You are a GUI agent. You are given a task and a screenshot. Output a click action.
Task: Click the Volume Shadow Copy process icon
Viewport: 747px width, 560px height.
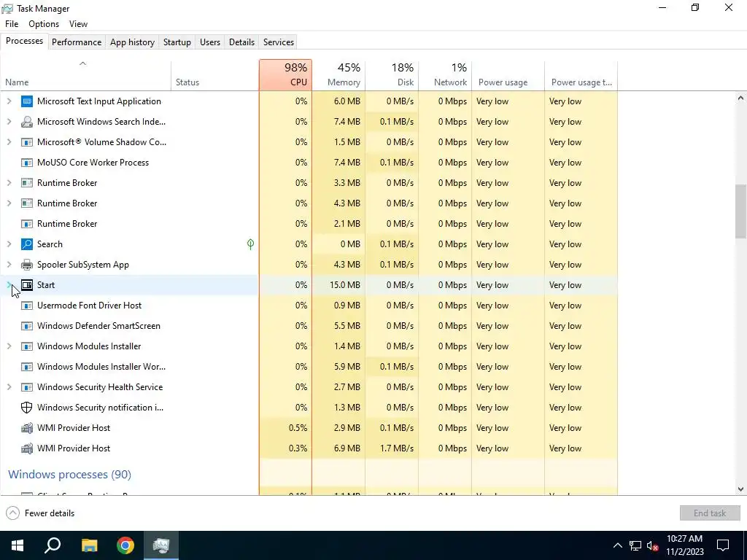click(x=27, y=142)
